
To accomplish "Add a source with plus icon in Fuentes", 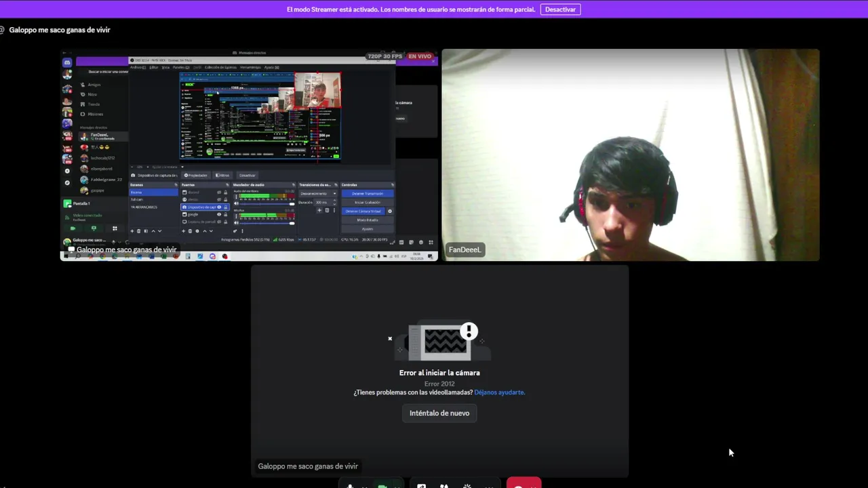I will click(183, 231).
